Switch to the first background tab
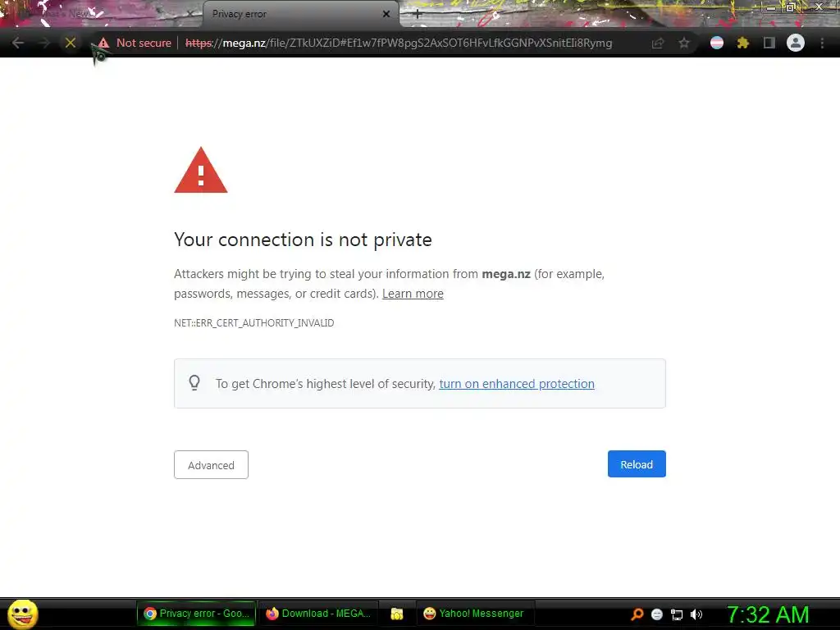Screen dimensions: 840x630 [x=102, y=15]
